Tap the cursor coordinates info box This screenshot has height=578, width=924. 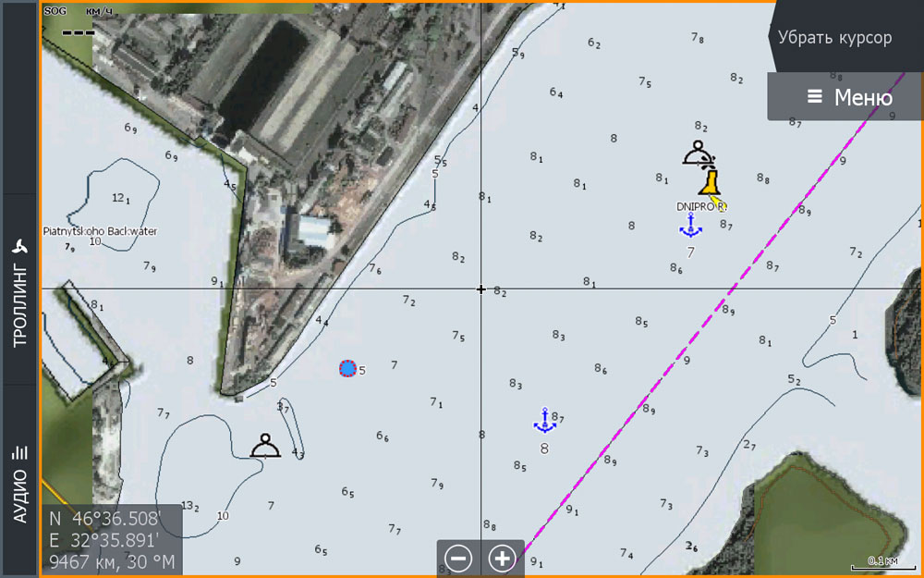pos(111,539)
